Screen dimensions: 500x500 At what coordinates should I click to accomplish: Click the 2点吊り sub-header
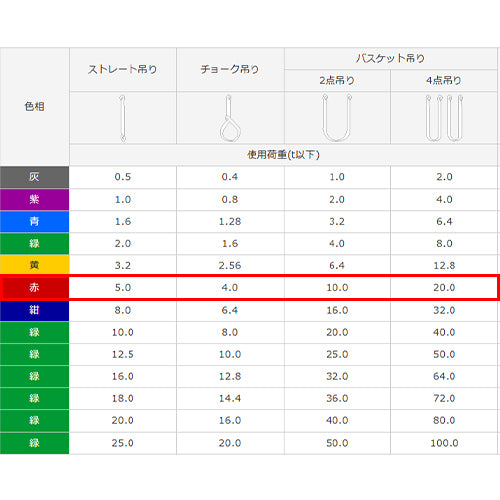point(337,80)
